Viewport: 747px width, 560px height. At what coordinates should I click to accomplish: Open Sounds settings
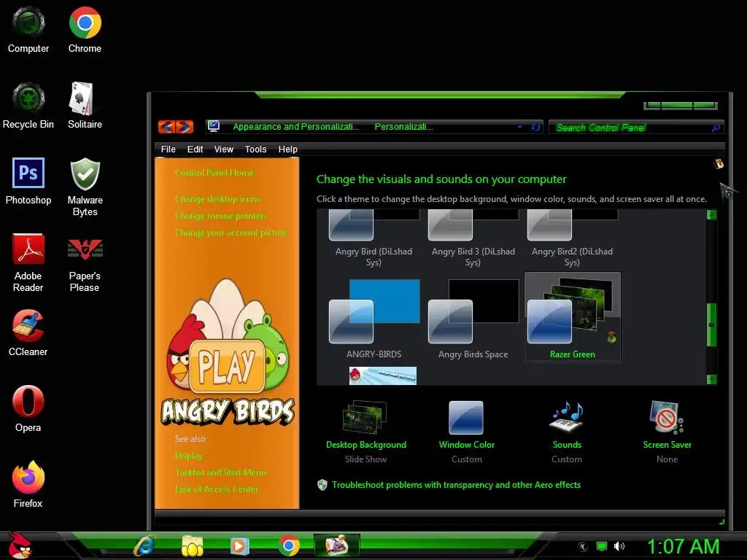tap(567, 432)
